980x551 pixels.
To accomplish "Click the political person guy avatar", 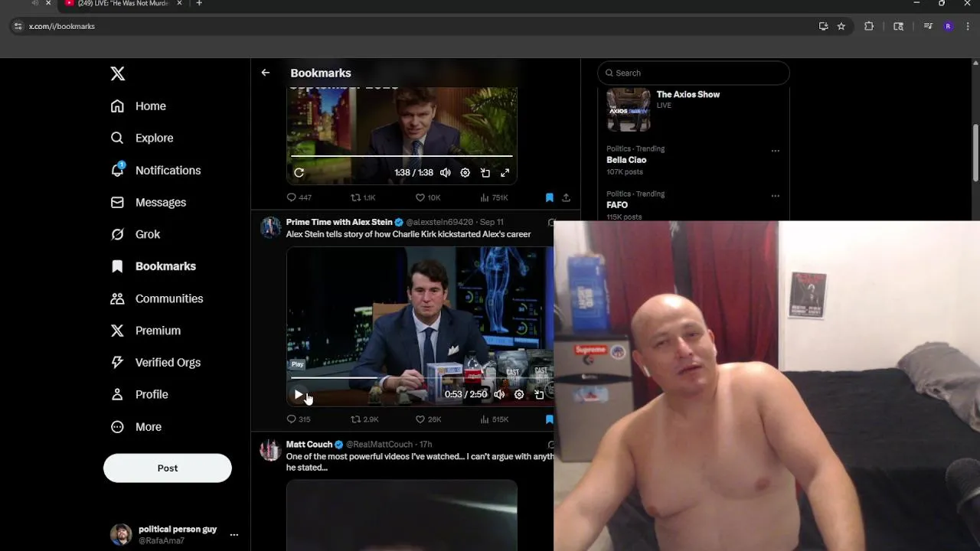I will click(x=121, y=535).
